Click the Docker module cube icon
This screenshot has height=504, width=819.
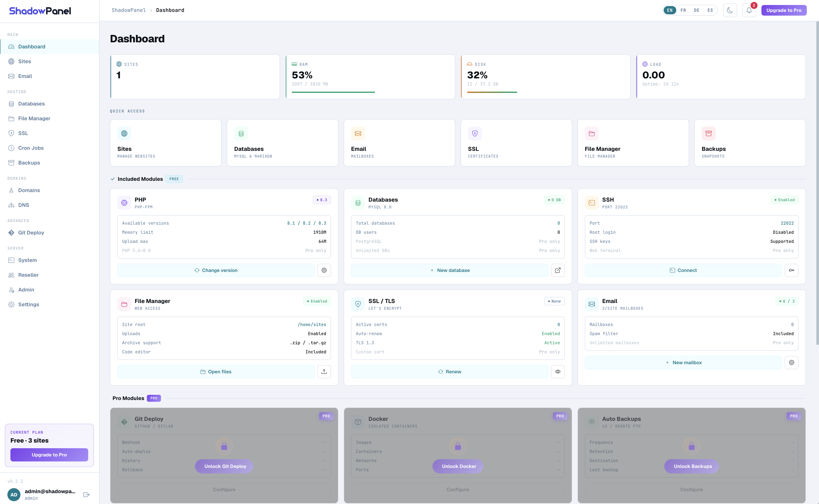pos(358,422)
